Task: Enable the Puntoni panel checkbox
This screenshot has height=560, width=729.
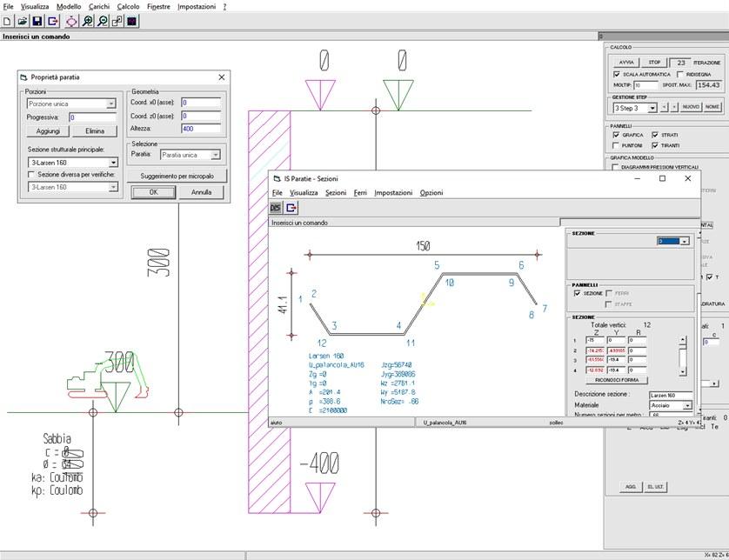Action: pos(617,145)
